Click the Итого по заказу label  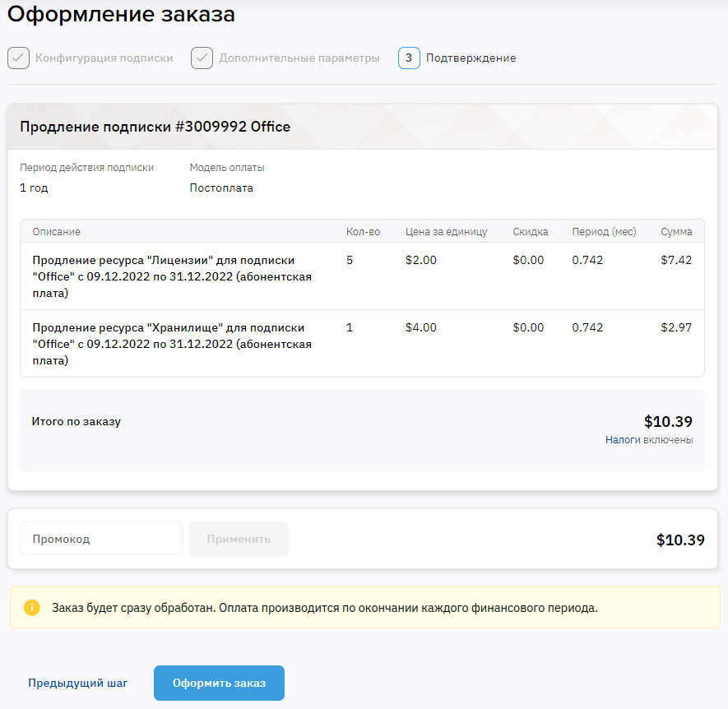pyautogui.click(x=77, y=421)
